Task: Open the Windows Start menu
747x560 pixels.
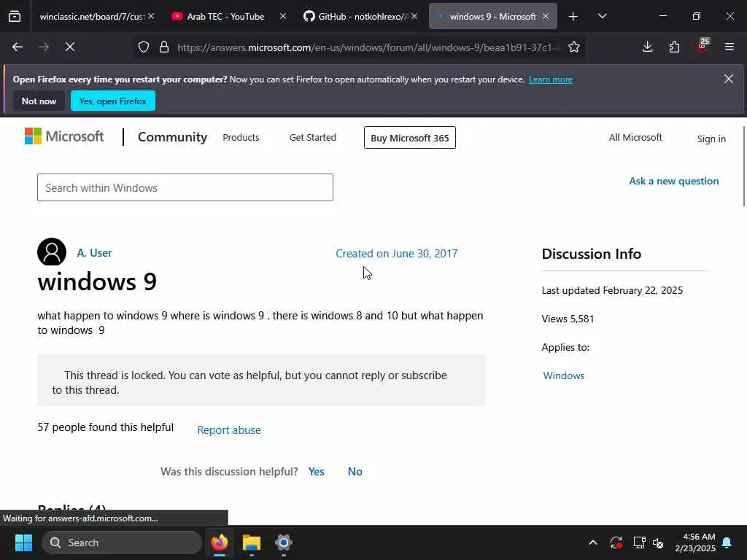Action: pyautogui.click(x=23, y=542)
